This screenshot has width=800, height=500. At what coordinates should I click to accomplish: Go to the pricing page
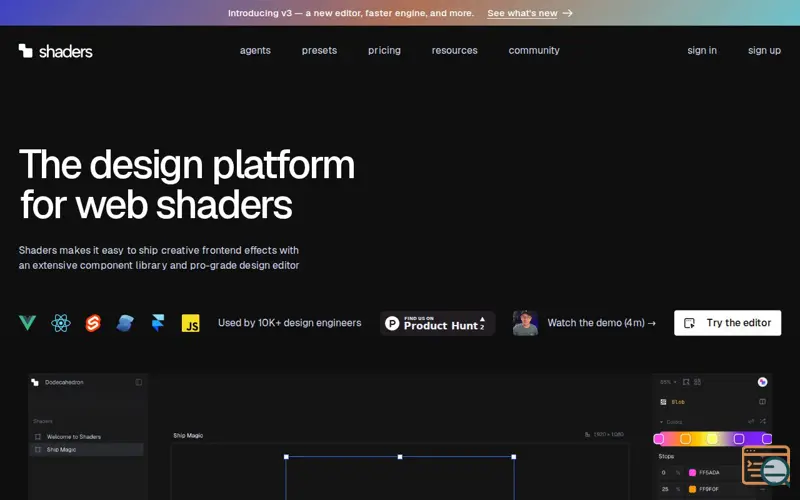[x=384, y=51]
